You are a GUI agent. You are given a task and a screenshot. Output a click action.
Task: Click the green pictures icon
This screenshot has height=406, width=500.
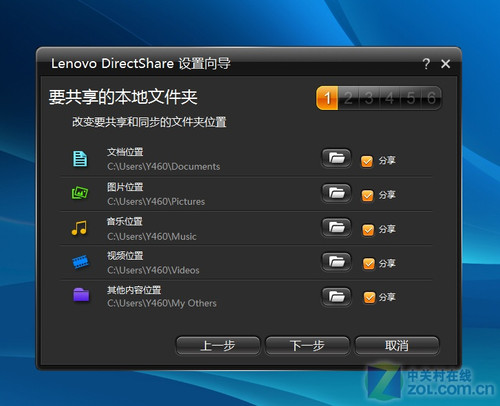coord(80,193)
